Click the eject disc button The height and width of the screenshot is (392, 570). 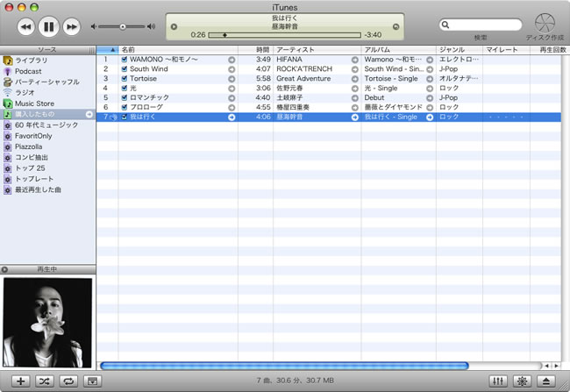tap(546, 381)
